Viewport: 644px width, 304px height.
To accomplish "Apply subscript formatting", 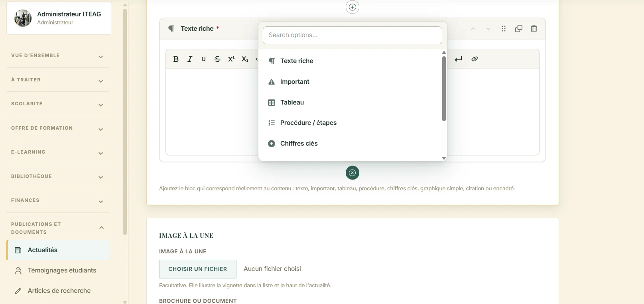I will pos(245,59).
